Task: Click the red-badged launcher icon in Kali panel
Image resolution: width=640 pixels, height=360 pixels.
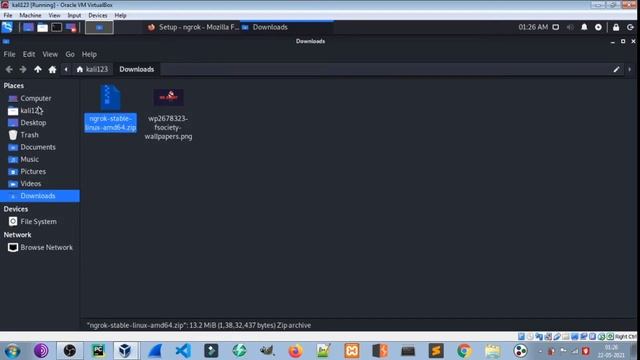Action: (71, 27)
